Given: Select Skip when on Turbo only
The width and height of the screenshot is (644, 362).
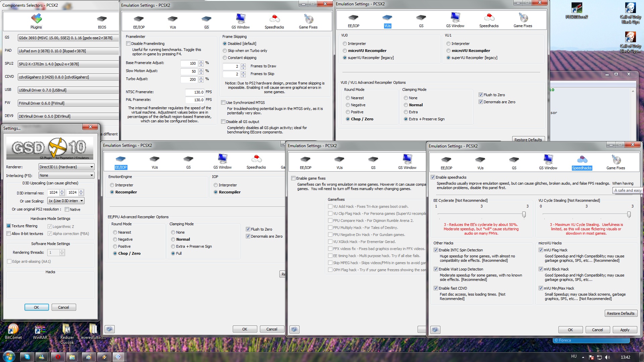Looking at the screenshot, I should pos(225,51).
